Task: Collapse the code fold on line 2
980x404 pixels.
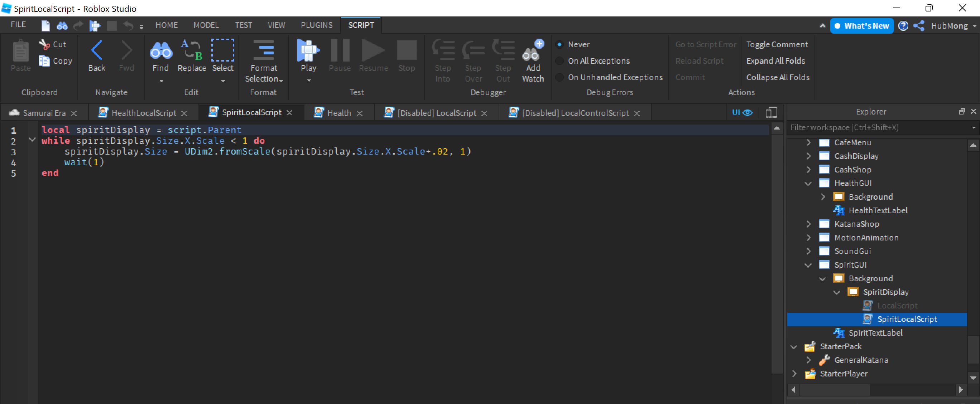Action: pos(32,140)
